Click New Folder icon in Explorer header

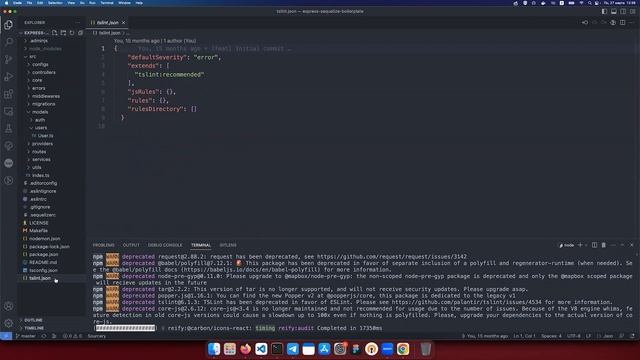tap(63, 33)
